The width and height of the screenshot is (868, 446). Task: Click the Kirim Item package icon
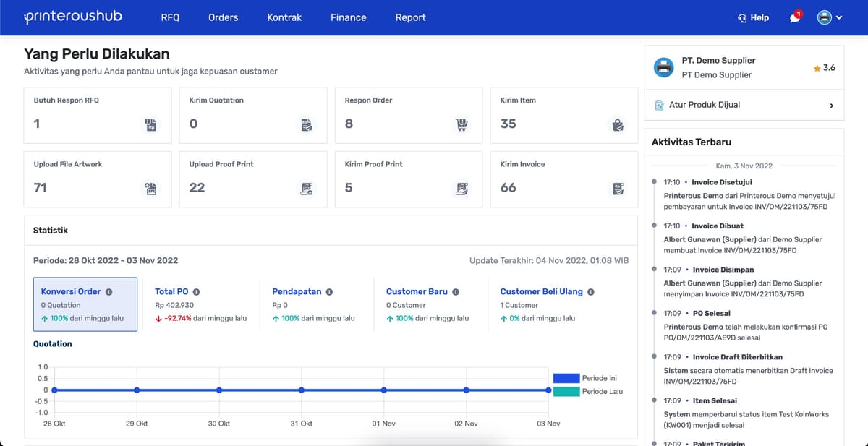(618, 125)
